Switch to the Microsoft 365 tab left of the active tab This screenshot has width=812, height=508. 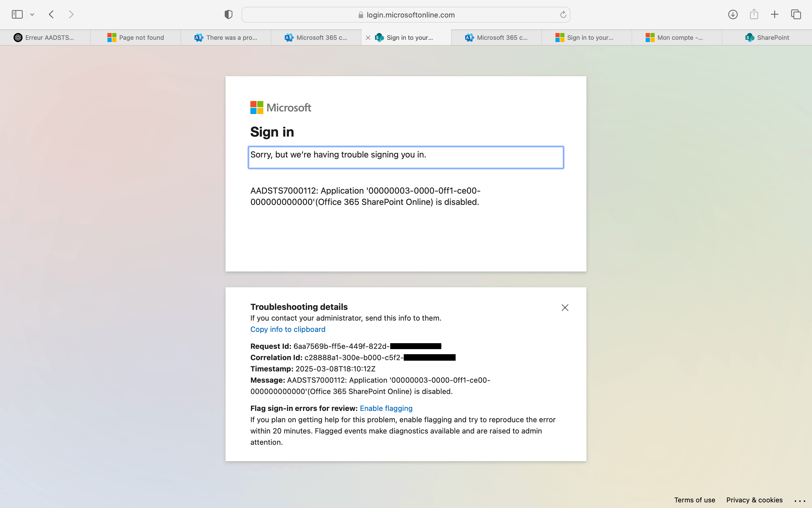point(316,38)
